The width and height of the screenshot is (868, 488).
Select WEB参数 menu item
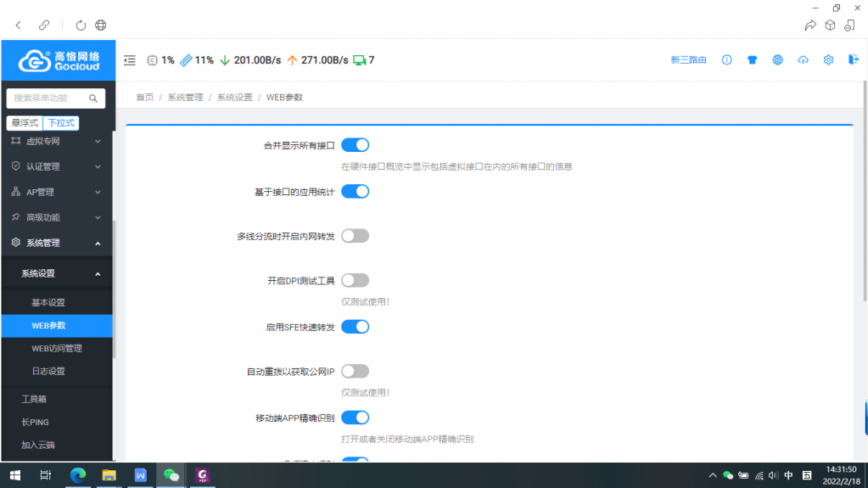coord(57,326)
